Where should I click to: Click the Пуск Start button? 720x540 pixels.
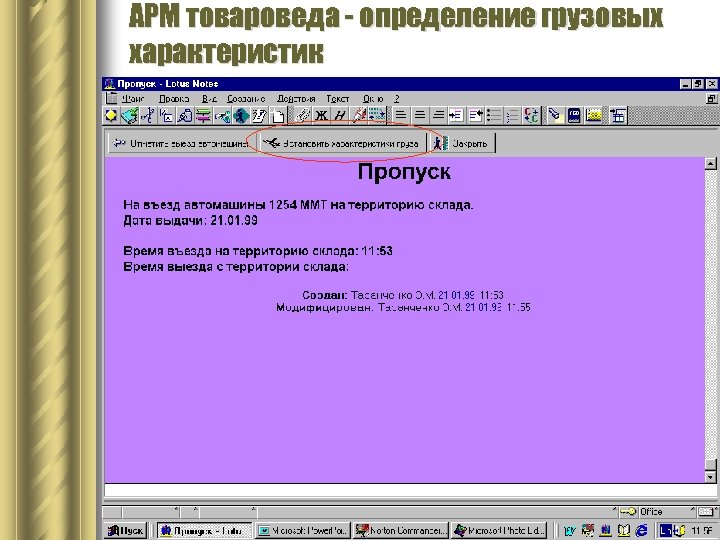(125, 531)
